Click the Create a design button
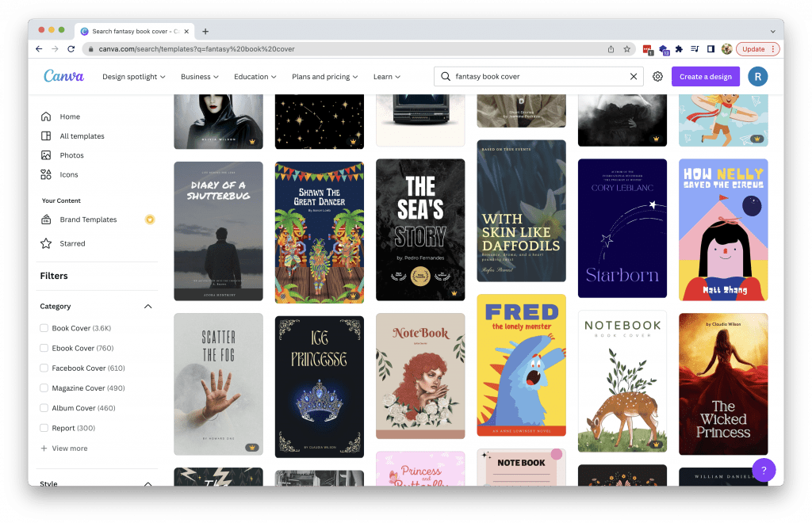The width and height of the screenshot is (812, 523). 705,77
